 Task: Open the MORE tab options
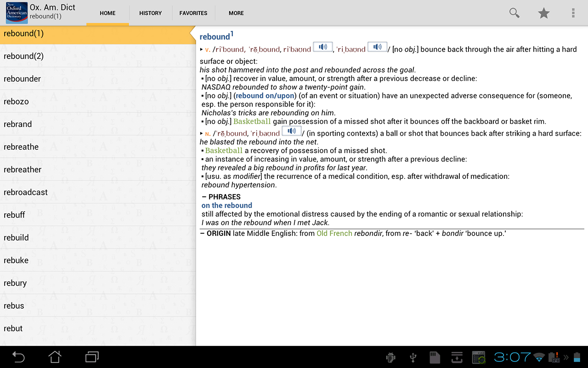point(236,13)
